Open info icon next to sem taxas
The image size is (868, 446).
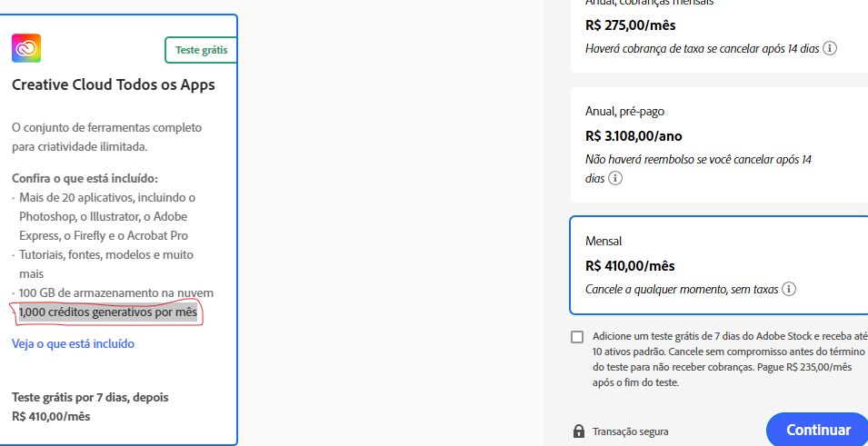(x=790, y=289)
